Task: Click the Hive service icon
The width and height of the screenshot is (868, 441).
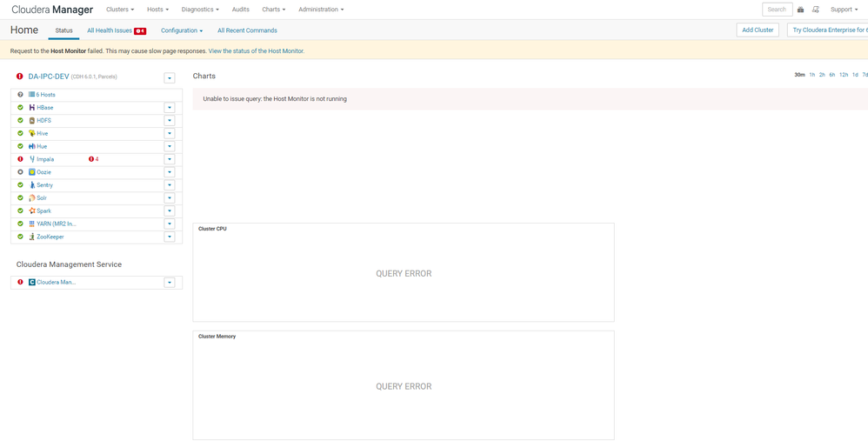Action: (31, 133)
